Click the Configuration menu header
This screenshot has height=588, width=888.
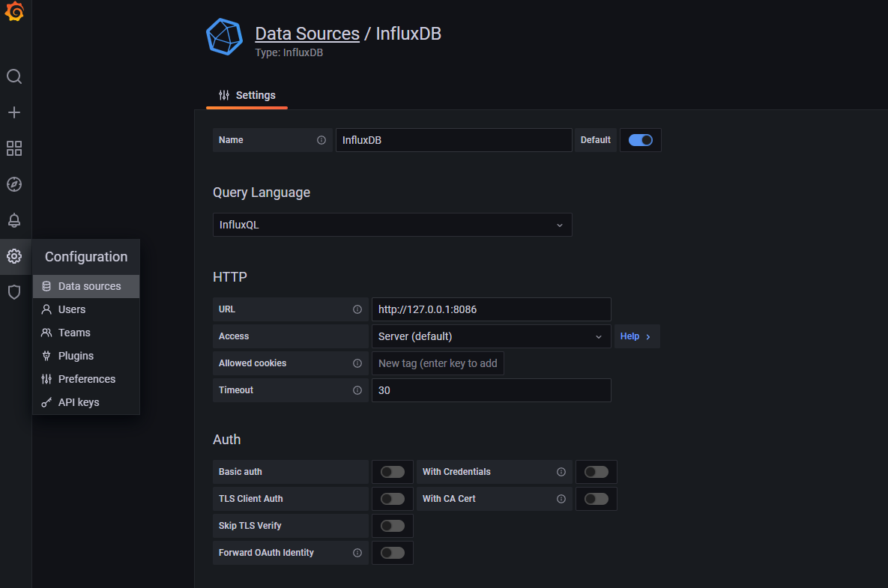(86, 257)
